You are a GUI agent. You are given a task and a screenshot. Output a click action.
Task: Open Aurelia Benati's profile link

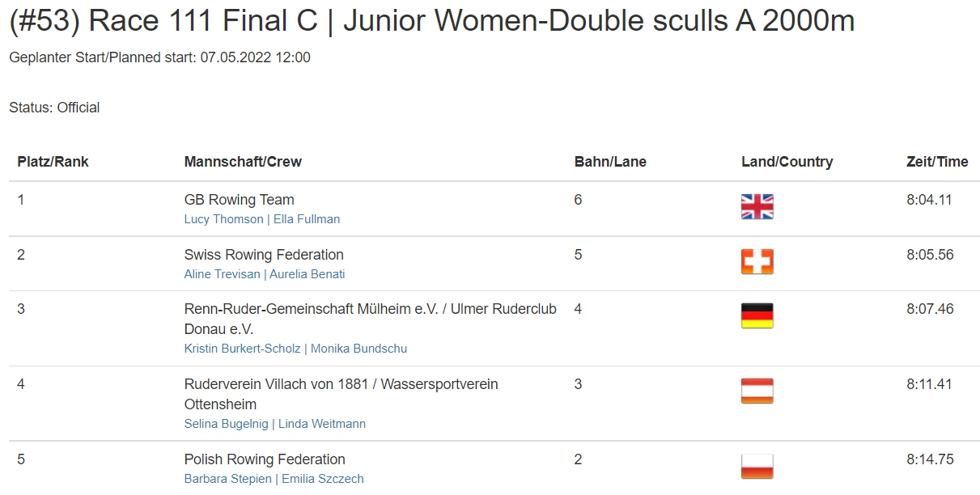pyautogui.click(x=307, y=274)
